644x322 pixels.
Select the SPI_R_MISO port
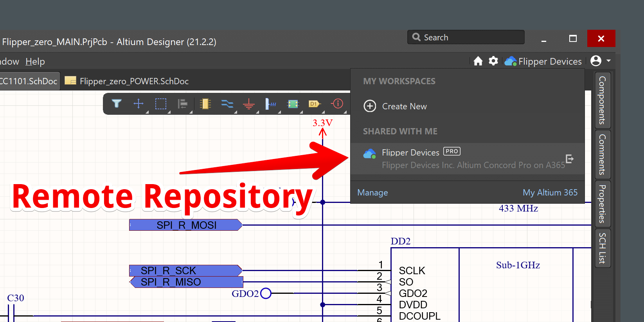click(186, 282)
